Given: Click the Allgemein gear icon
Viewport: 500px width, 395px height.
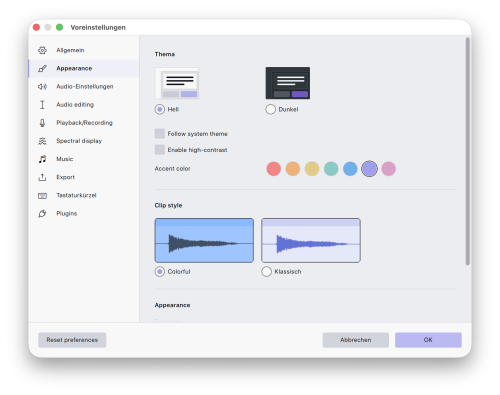Looking at the screenshot, I should tap(42, 50).
